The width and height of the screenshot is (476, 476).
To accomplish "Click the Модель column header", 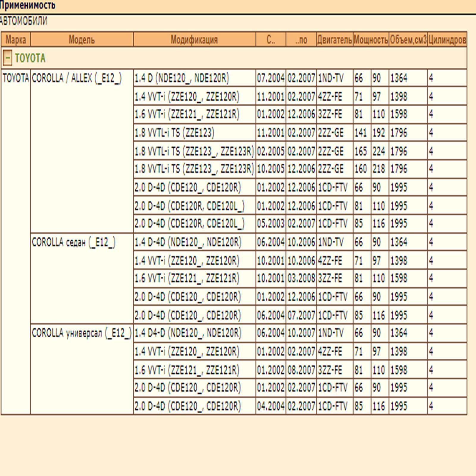I will click(x=82, y=40).
